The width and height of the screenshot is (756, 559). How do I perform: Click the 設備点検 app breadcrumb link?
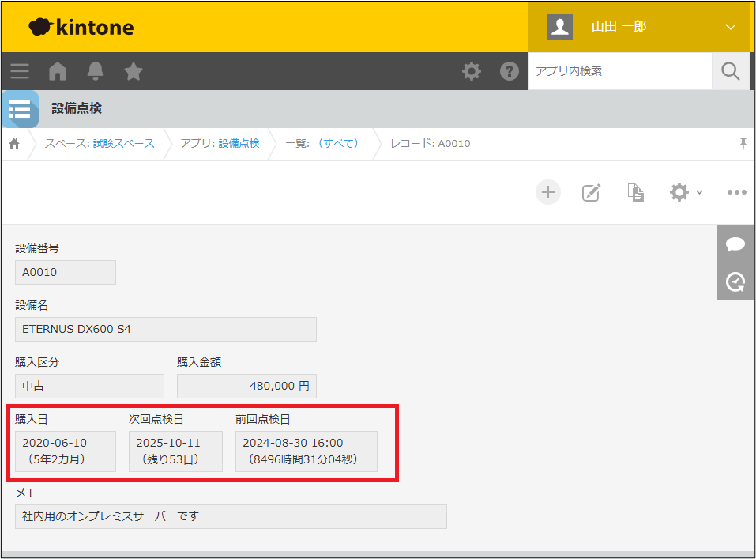(x=239, y=143)
